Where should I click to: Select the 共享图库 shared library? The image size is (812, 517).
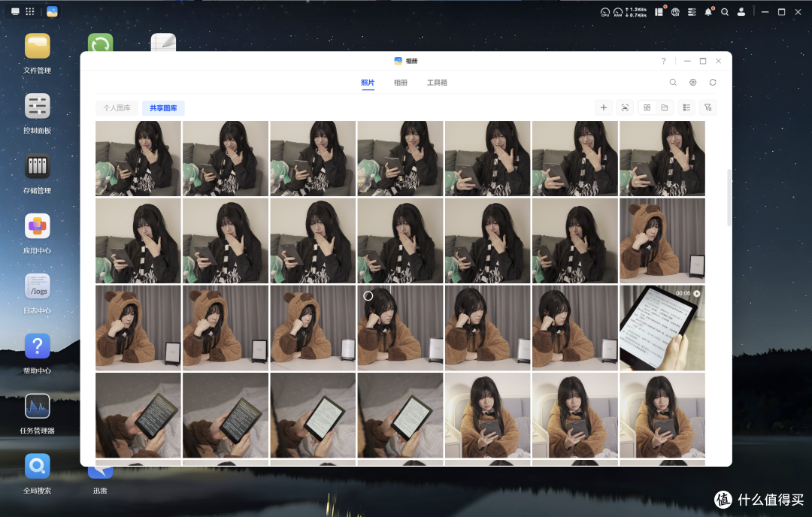(x=163, y=107)
